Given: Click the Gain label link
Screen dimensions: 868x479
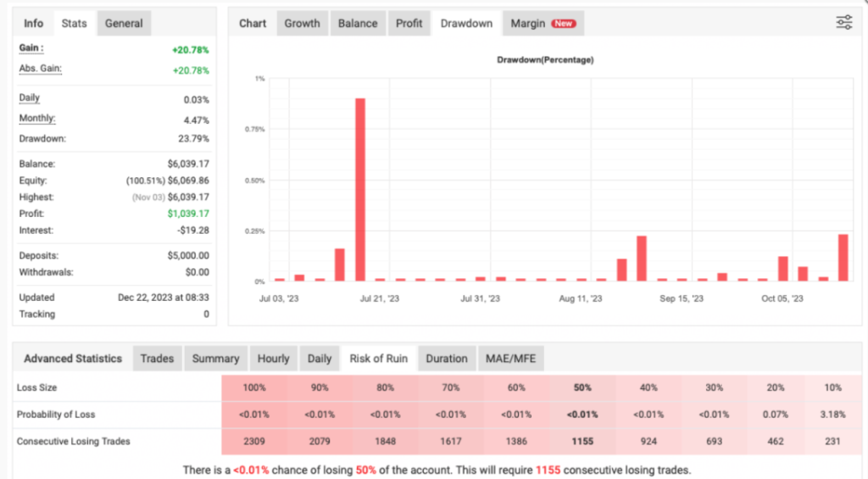Looking at the screenshot, I should 31,48.
